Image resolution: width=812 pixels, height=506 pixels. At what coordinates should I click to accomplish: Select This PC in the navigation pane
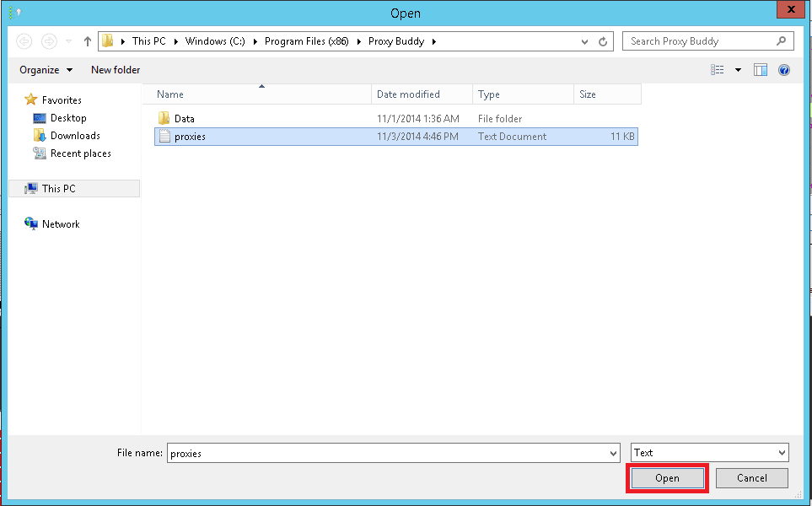(74, 189)
